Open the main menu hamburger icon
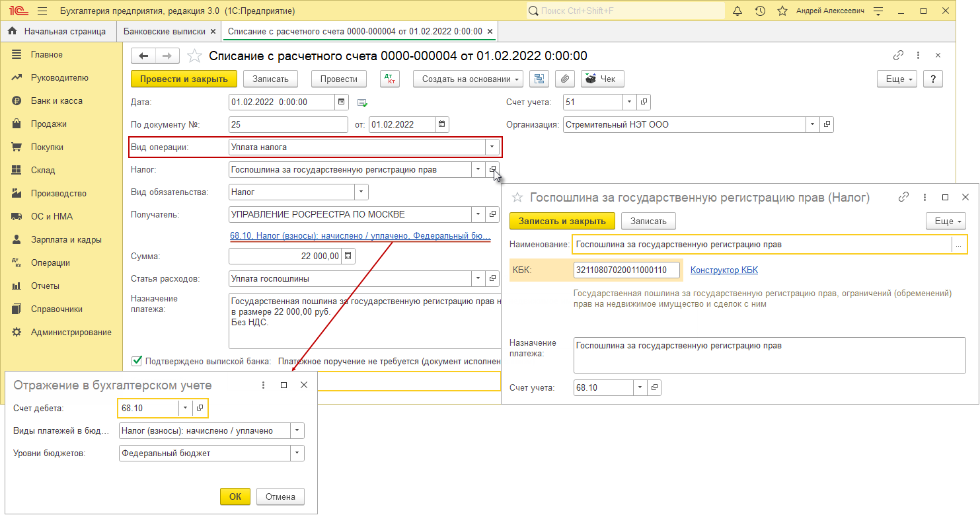This screenshot has height=515, width=980. [x=42, y=11]
